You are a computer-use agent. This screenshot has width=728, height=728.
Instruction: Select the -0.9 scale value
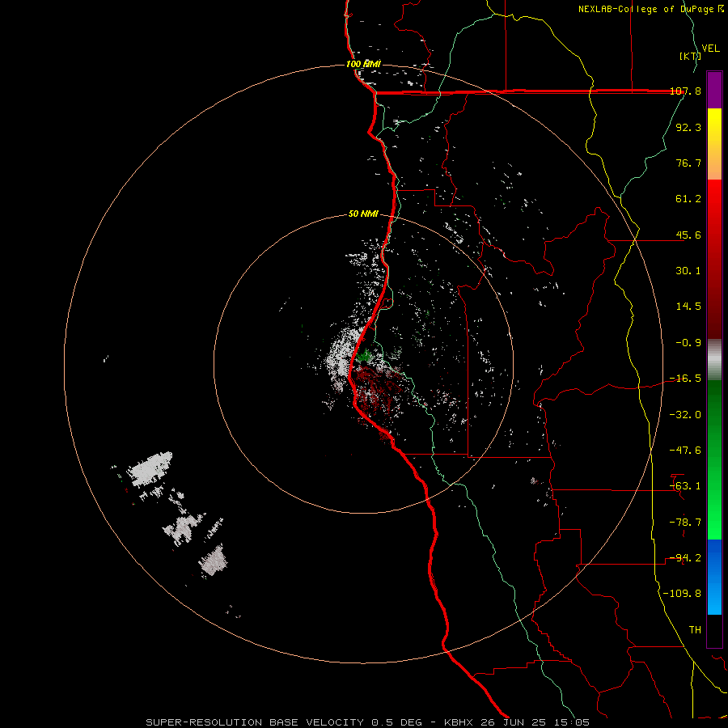(x=688, y=343)
